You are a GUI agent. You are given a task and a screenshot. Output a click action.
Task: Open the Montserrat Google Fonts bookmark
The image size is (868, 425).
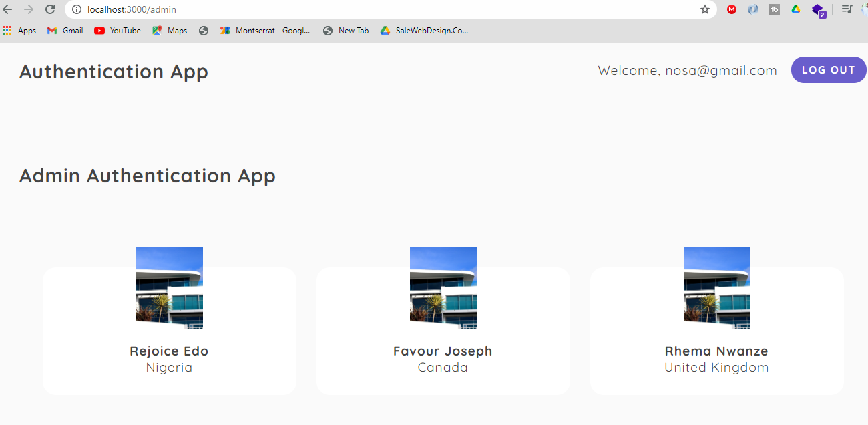coord(266,31)
